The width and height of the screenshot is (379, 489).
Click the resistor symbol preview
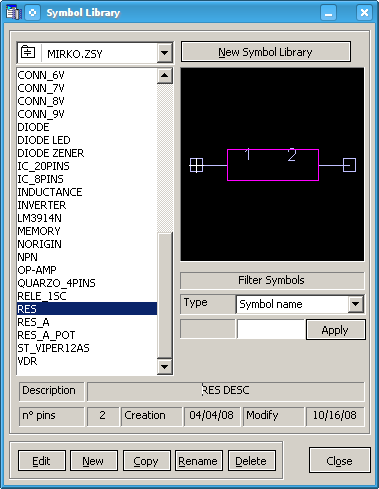click(x=272, y=165)
